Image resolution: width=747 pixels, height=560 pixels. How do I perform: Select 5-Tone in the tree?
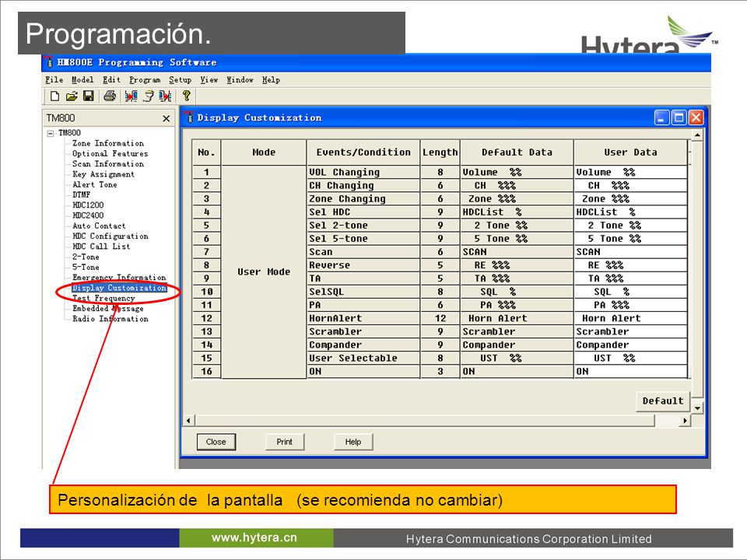click(x=86, y=267)
